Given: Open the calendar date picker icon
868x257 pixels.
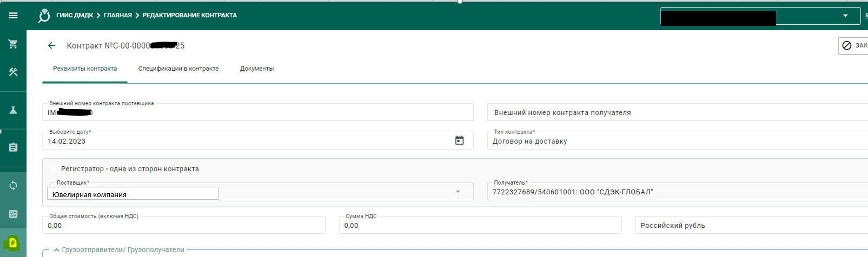Looking at the screenshot, I should point(459,140).
